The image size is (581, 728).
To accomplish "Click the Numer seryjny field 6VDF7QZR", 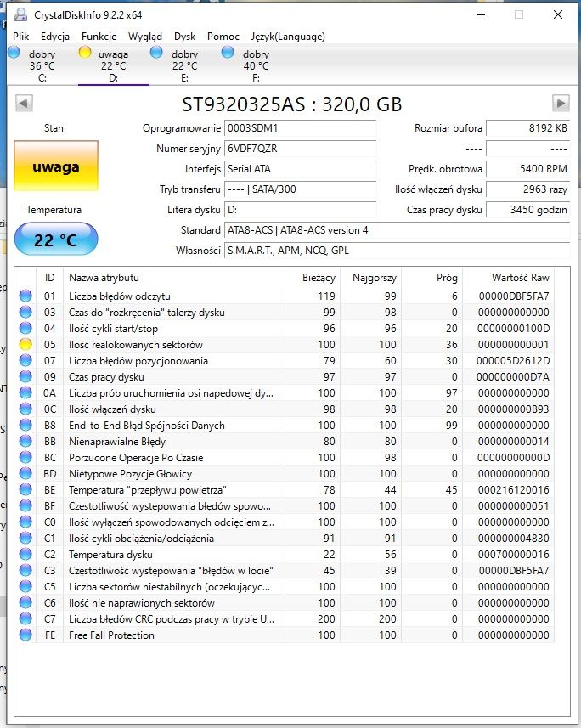I will point(300,149).
